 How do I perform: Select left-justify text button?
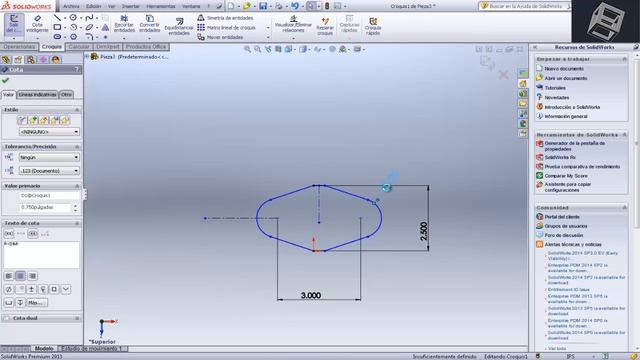coord(9,276)
